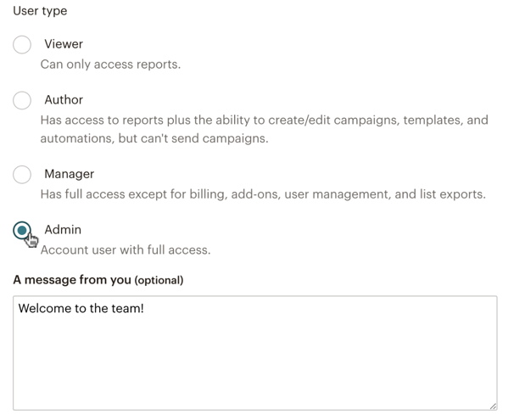Click the 'User type' heading
Screen dimensions: 525x420
coord(40,11)
